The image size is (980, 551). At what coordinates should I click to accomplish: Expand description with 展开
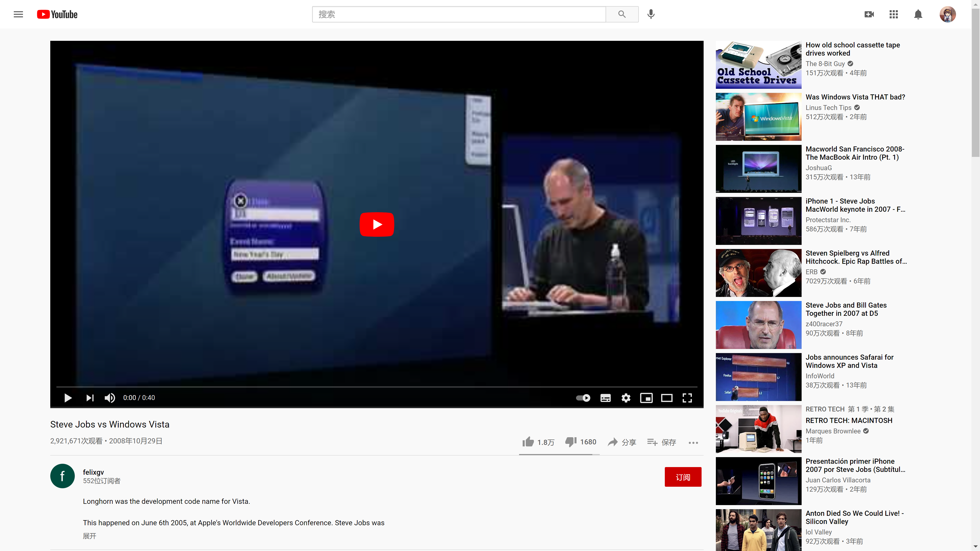tap(89, 536)
